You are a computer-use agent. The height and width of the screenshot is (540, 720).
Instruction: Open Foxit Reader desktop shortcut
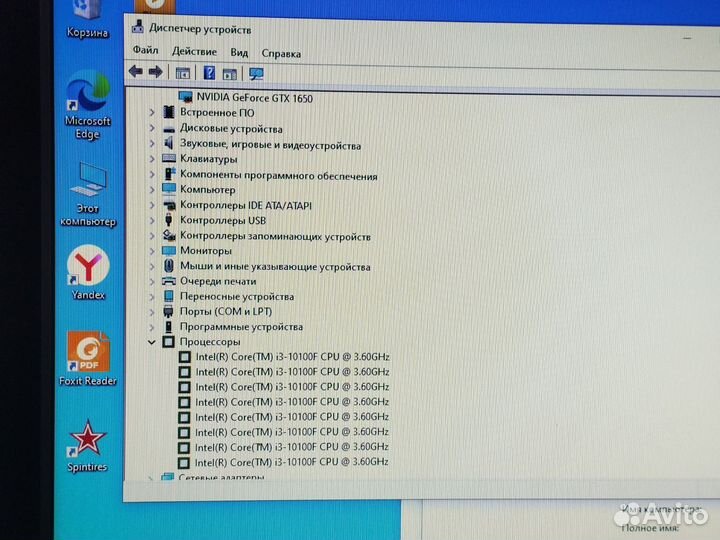pos(88,359)
